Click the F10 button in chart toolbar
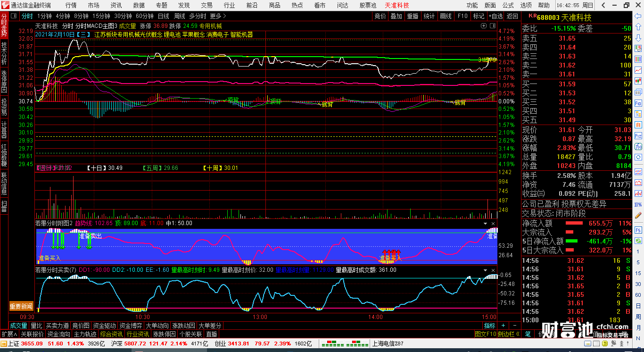Viewport: 644px width, 352px height. tap(462, 16)
